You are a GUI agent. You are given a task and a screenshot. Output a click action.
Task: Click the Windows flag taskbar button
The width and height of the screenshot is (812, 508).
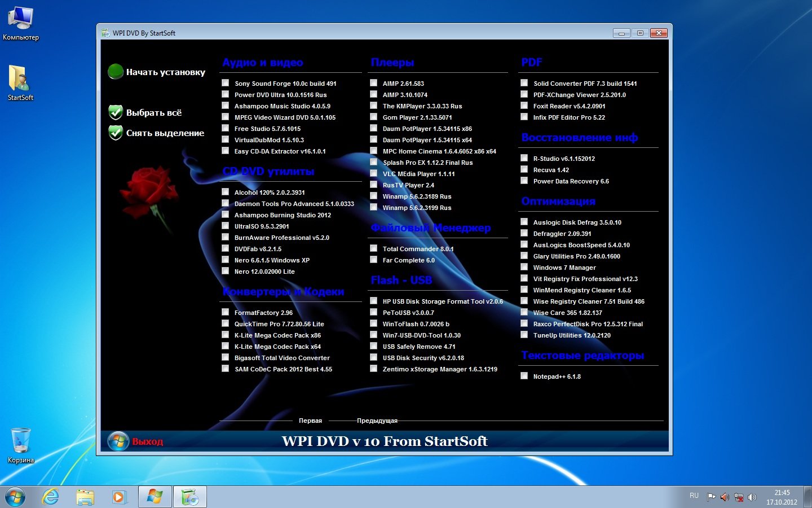155,497
